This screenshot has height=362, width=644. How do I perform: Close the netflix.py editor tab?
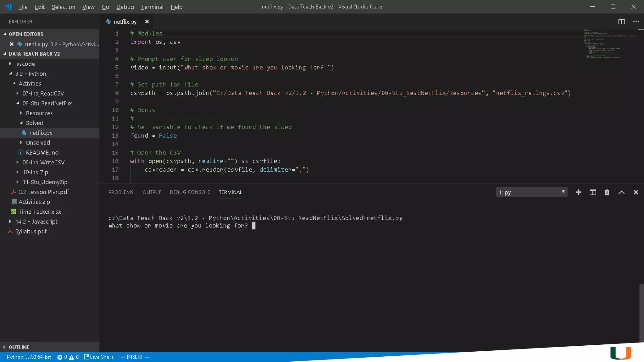[147, 22]
